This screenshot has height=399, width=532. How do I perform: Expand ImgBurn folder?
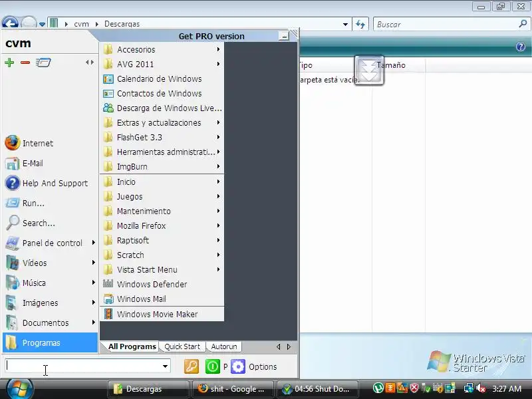[x=162, y=167]
